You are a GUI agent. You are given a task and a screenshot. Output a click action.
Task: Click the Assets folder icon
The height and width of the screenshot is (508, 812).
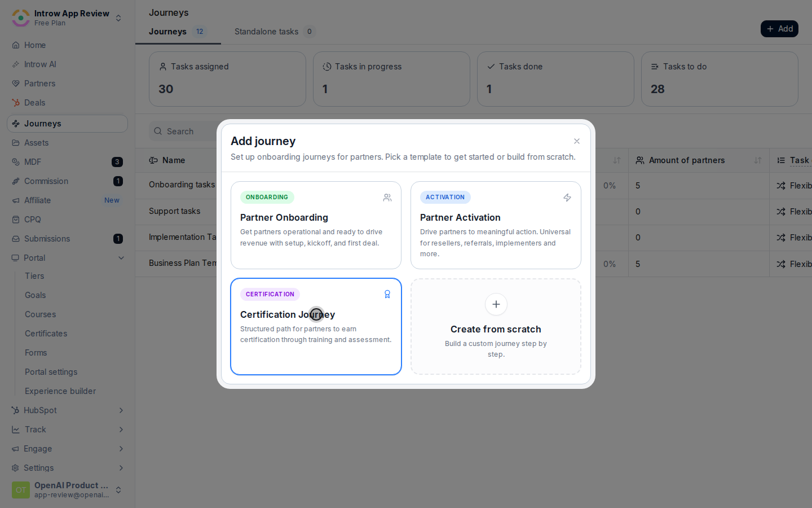[x=16, y=143]
